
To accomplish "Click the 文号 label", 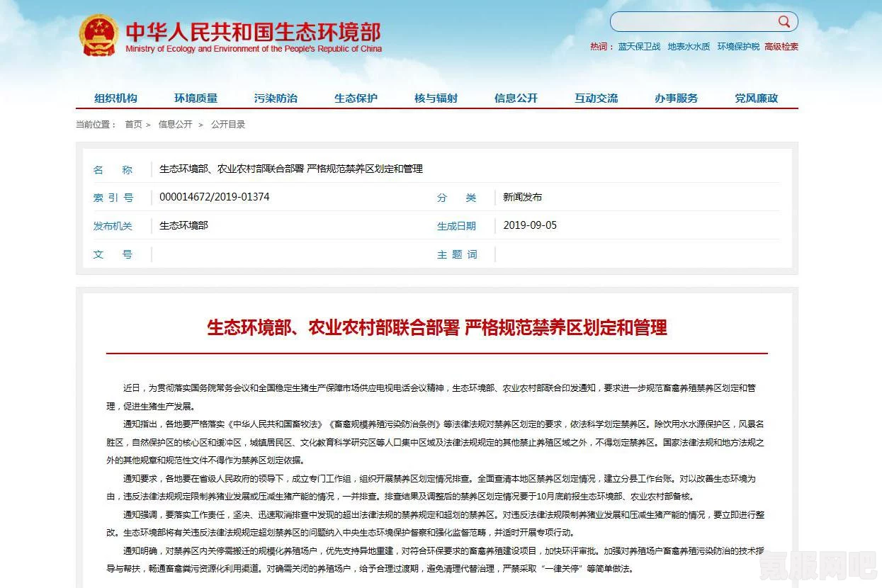I will [113, 254].
